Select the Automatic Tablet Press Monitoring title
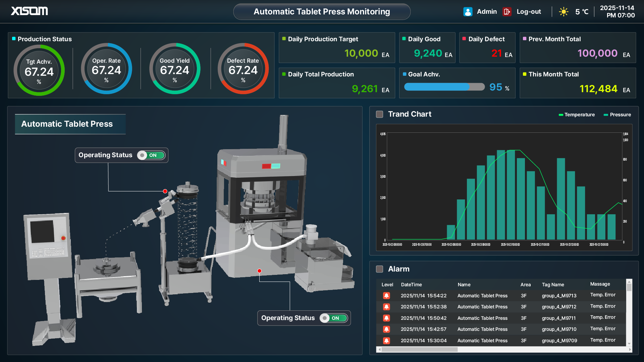 (x=322, y=11)
